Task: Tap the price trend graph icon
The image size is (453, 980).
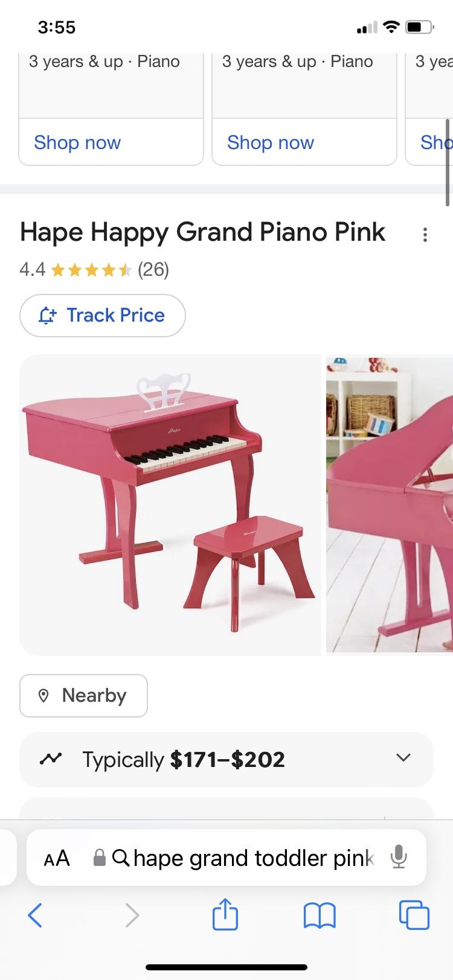Action: [51, 759]
